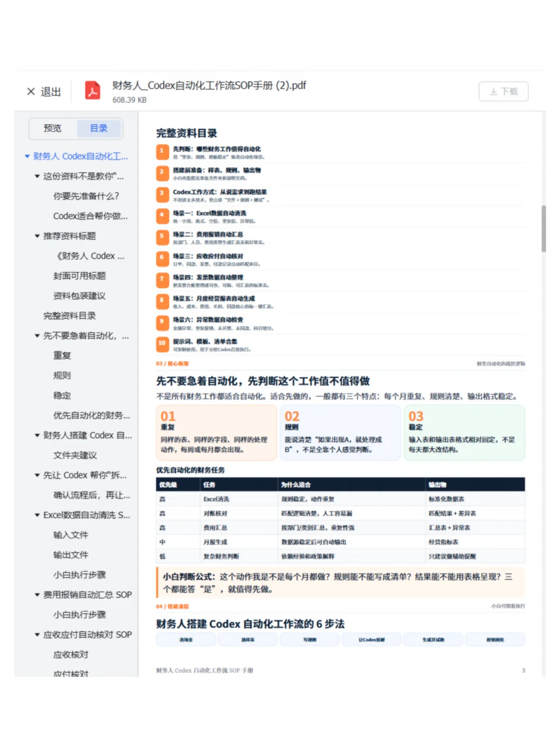This screenshot has width=560, height=747.
Task: Collapse the 这份资料不是教你 section arrow
Action: (37, 176)
